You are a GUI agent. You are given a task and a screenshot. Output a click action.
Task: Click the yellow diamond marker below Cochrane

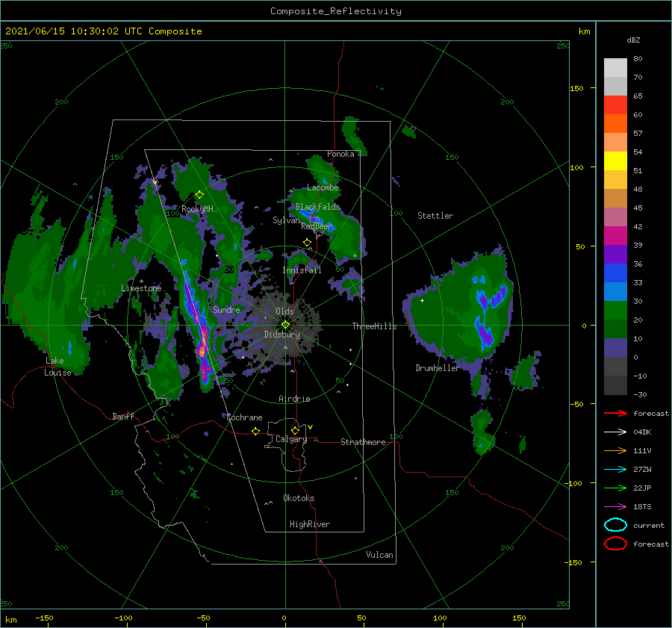click(x=255, y=432)
